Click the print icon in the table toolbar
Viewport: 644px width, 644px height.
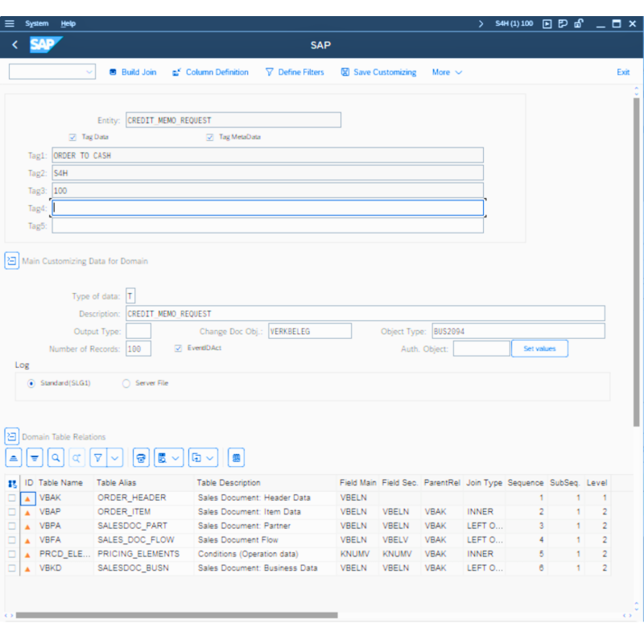pos(139,456)
